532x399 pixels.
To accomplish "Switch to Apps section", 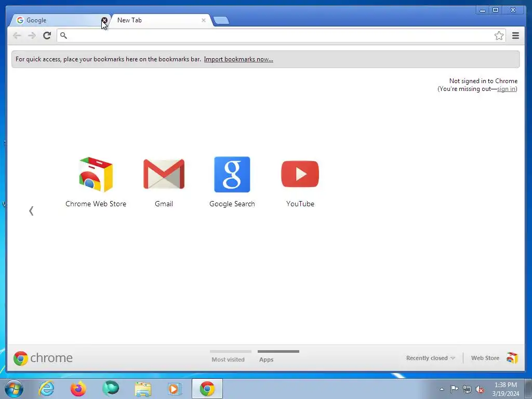I will (x=278, y=356).
